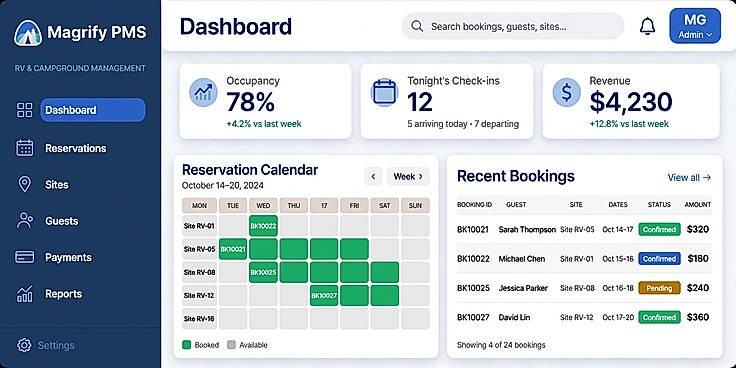This screenshot has width=736, height=368.
Task: Click Showing 4 of 24 bookings text
Action: [501, 345]
